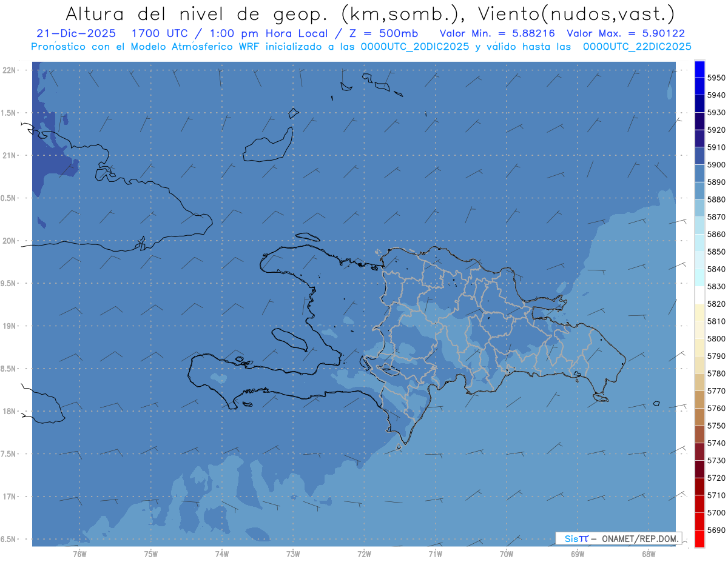This screenshot has width=728, height=562.
Task: Click the '20N' latitude label
Action: click(10, 241)
